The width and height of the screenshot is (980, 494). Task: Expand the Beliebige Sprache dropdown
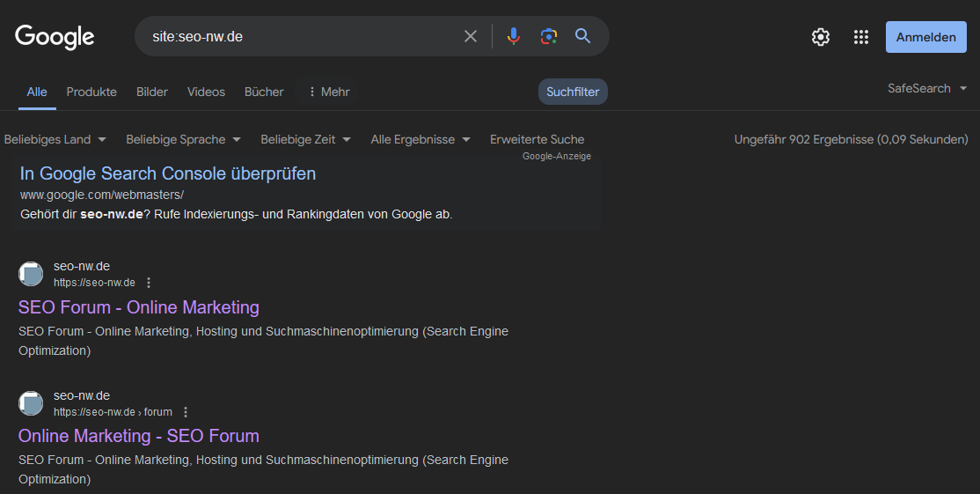(x=183, y=139)
